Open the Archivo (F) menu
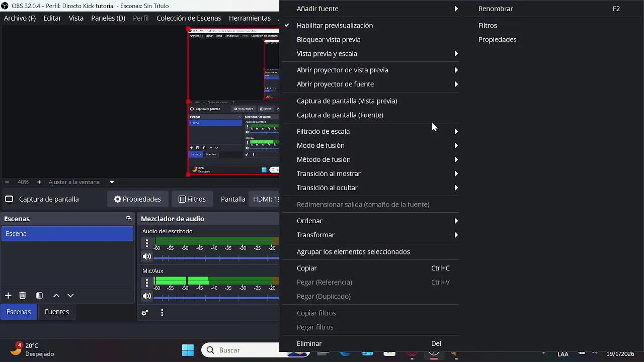Image resolution: width=644 pixels, height=362 pixels. [20, 18]
